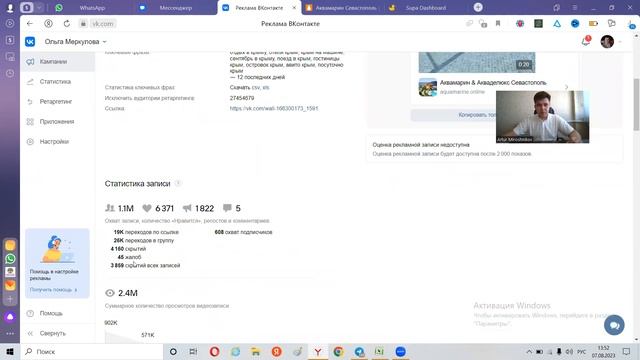This screenshot has width=640, height=360.
Task: Click the likes heart icon 6 371
Action: [147, 208]
